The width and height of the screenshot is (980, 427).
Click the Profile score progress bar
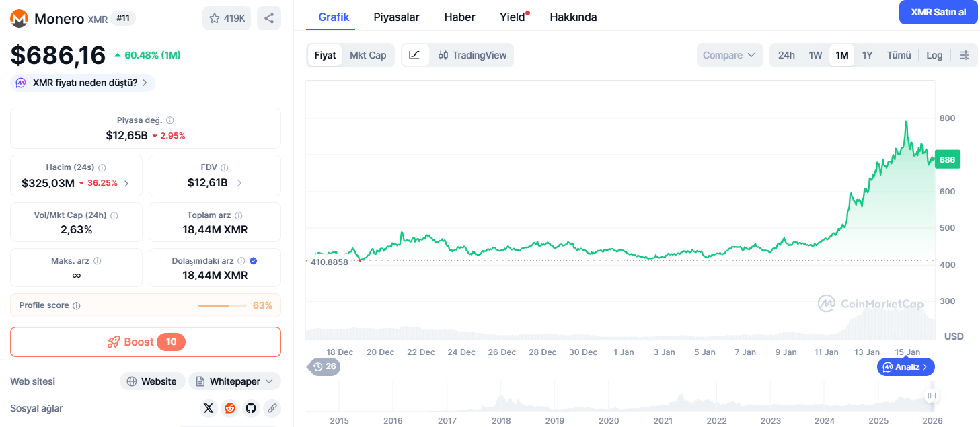pos(223,305)
